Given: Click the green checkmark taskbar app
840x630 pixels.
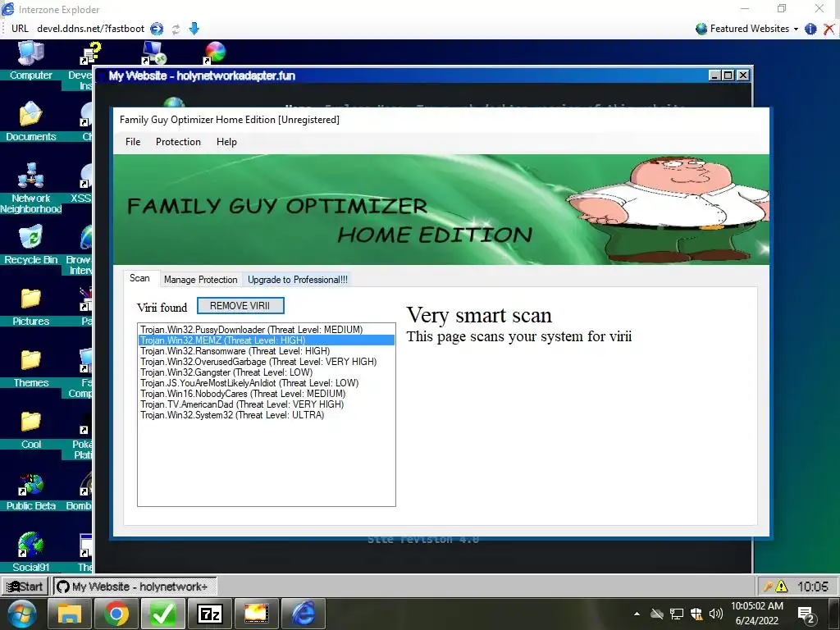Looking at the screenshot, I should pyautogui.click(x=163, y=614).
